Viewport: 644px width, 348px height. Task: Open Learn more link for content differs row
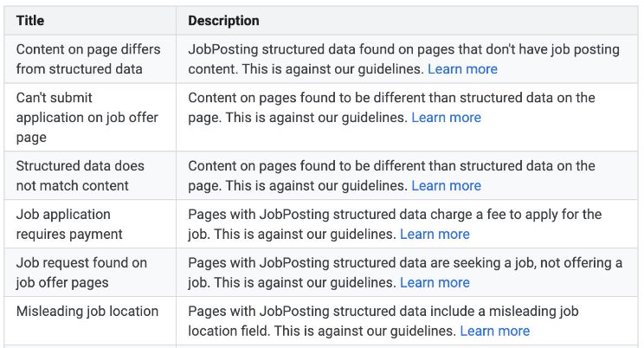(x=462, y=69)
